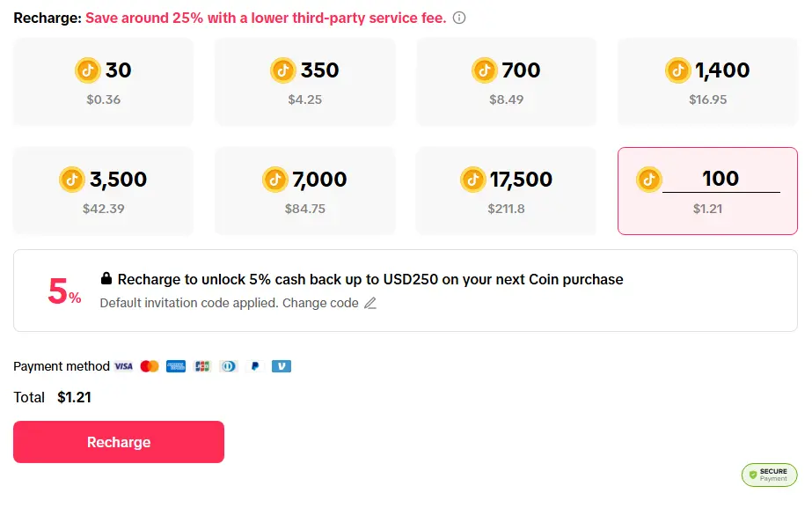Click the Change code link
Image resolution: width=812 pixels, height=508 pixels.
[x=331, y=303]
